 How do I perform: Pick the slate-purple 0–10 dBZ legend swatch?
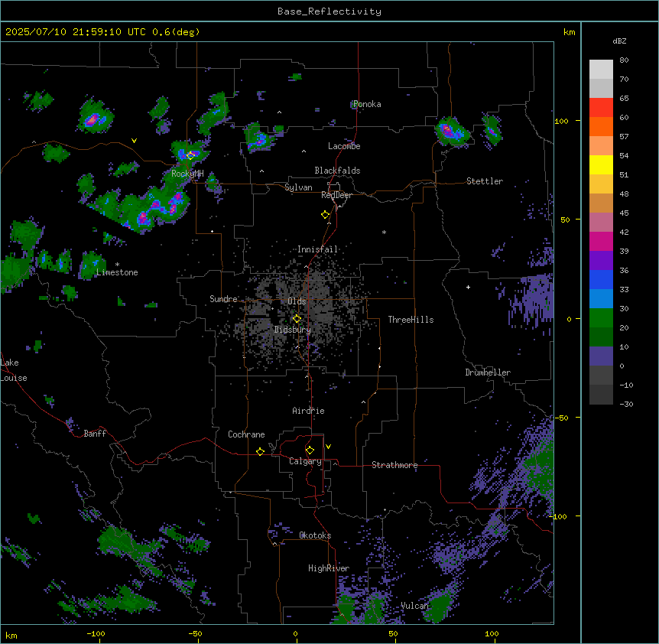601,356
